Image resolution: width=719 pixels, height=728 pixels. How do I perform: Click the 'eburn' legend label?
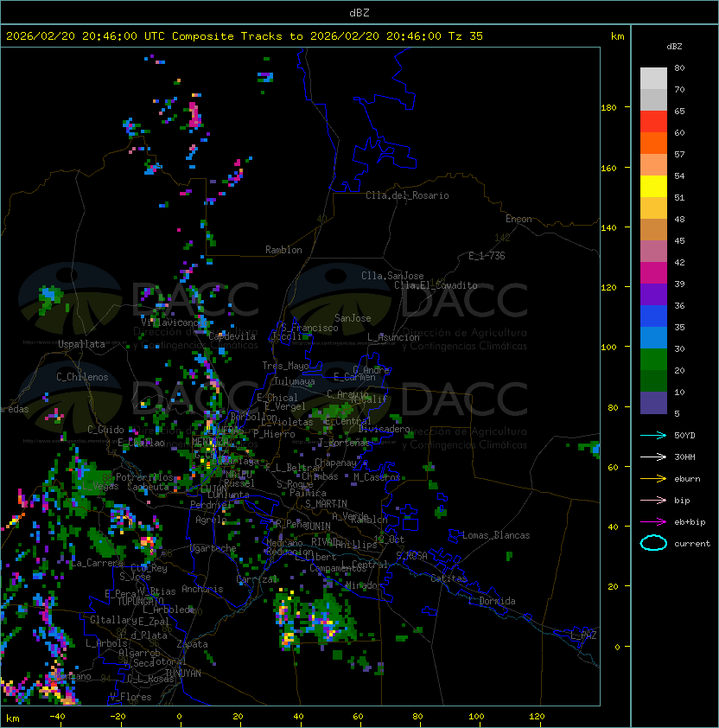pos(687,479)
